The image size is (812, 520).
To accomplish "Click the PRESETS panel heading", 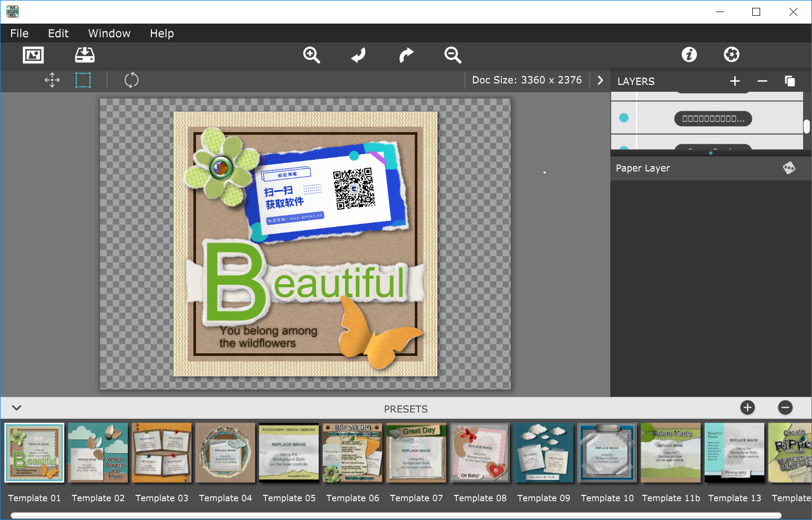I will [406, 409].
